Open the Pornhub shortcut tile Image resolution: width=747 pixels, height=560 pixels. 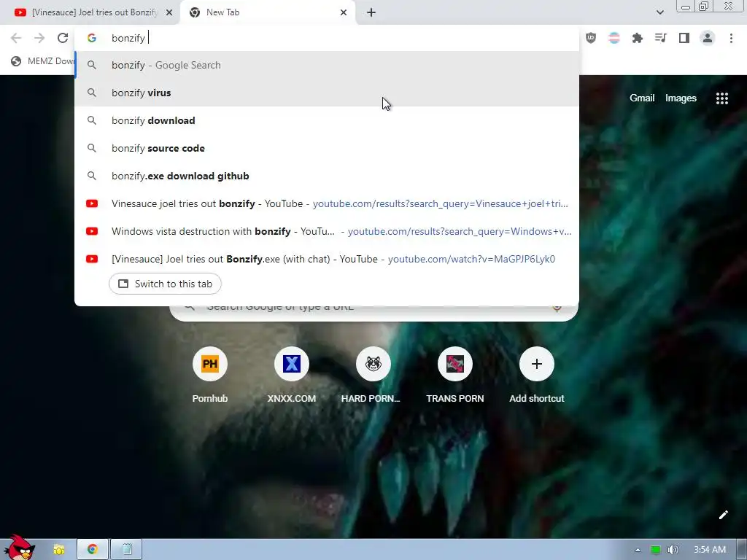209,376
